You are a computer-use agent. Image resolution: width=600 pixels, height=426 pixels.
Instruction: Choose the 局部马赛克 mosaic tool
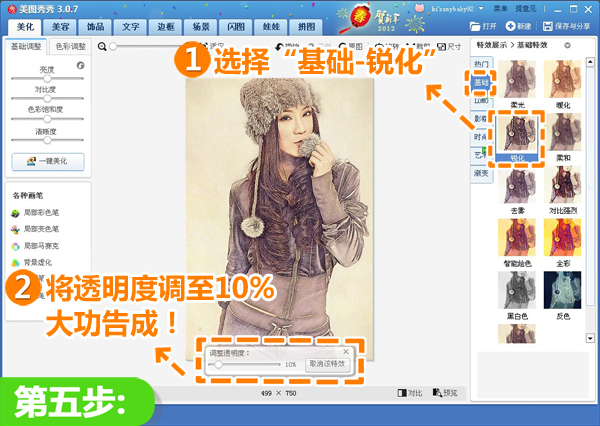click(x=35, y=246)
